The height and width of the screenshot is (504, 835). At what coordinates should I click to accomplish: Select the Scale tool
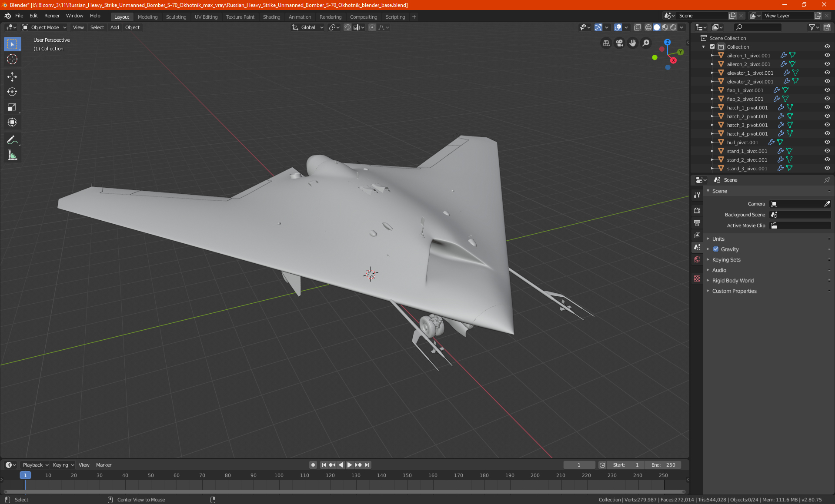[12, 107]
